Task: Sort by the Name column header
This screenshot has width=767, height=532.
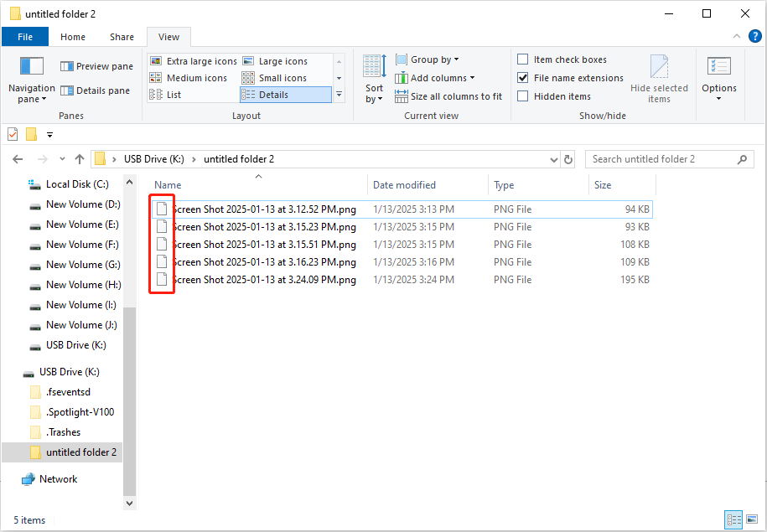Action: tap(258, 185)
